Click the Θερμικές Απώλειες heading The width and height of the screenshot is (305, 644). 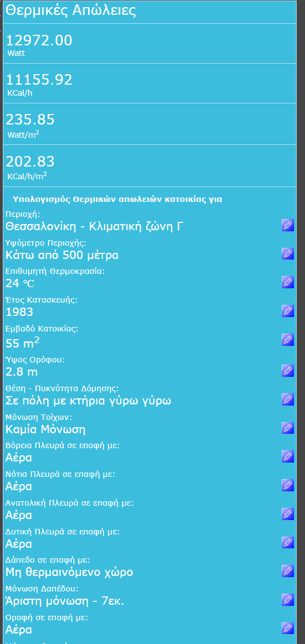pos(71,11)
